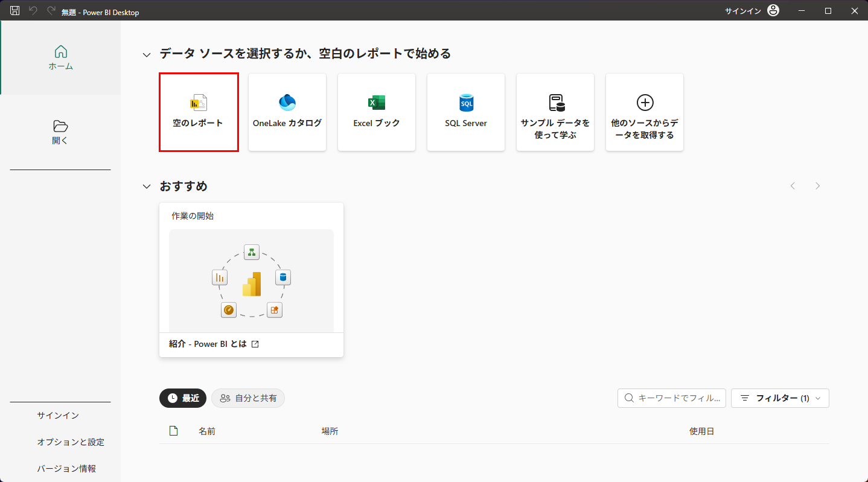Select the 開く tab in sidebar
This screenshot has height=482, width=868.
pyautogui.click(x=60, y=133)
